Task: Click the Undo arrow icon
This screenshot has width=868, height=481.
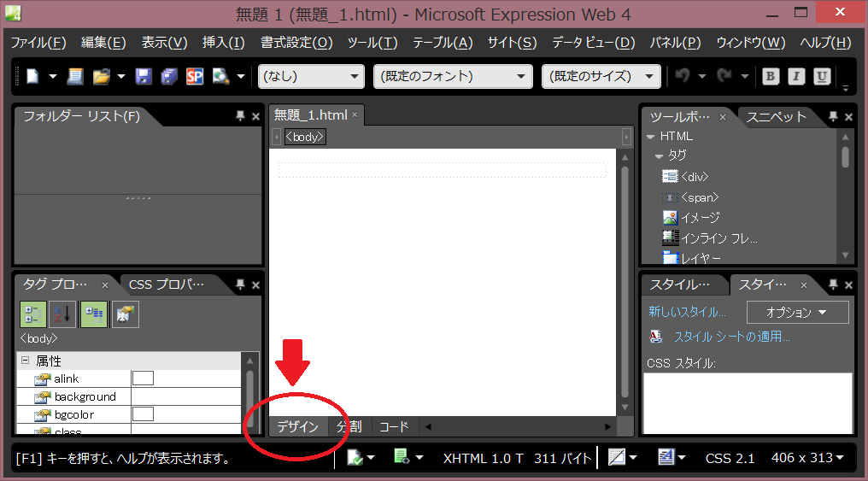Action: point(683,76)
